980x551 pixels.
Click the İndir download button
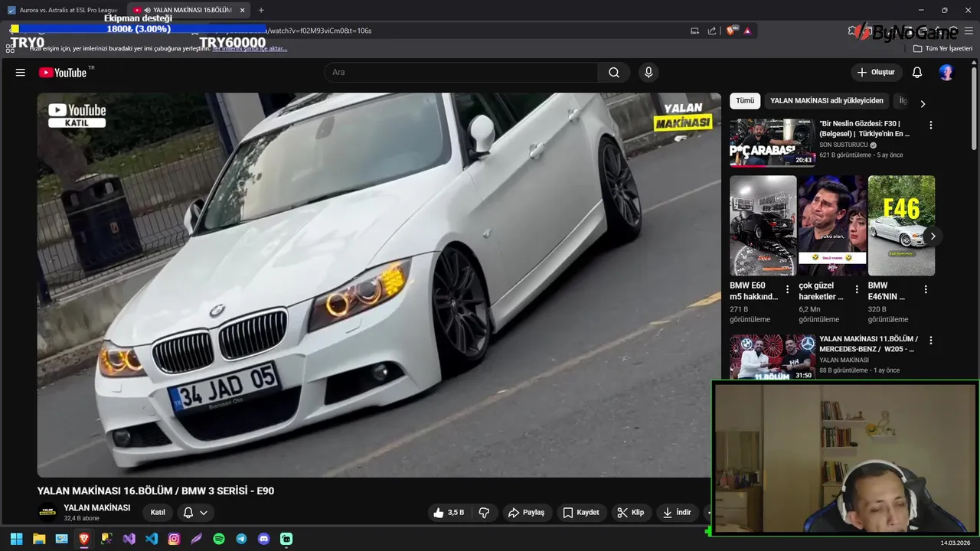(x=678, y=513)
